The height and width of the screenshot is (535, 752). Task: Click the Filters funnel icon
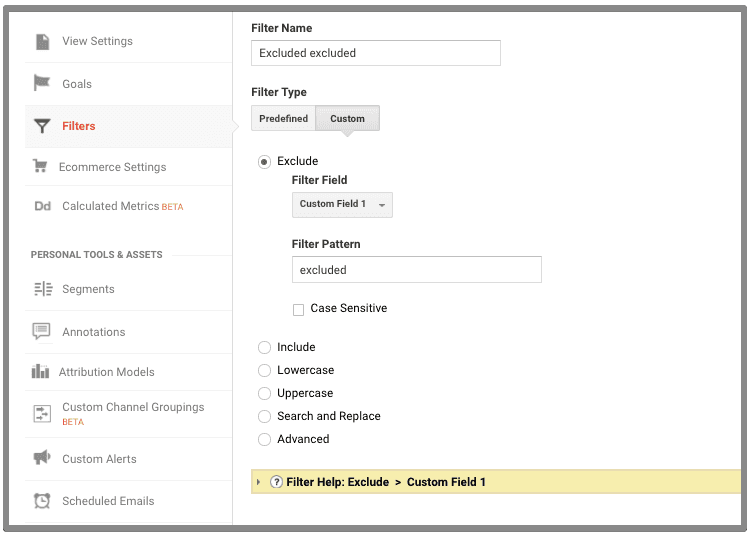pyautogui.click(x=42, y=126)
